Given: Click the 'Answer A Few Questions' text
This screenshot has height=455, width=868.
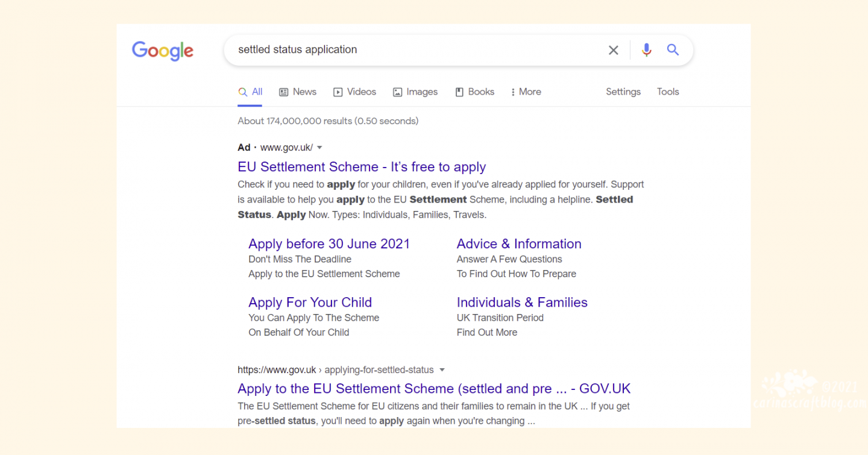Looking at the screenshot, I should tap(509, 259).
